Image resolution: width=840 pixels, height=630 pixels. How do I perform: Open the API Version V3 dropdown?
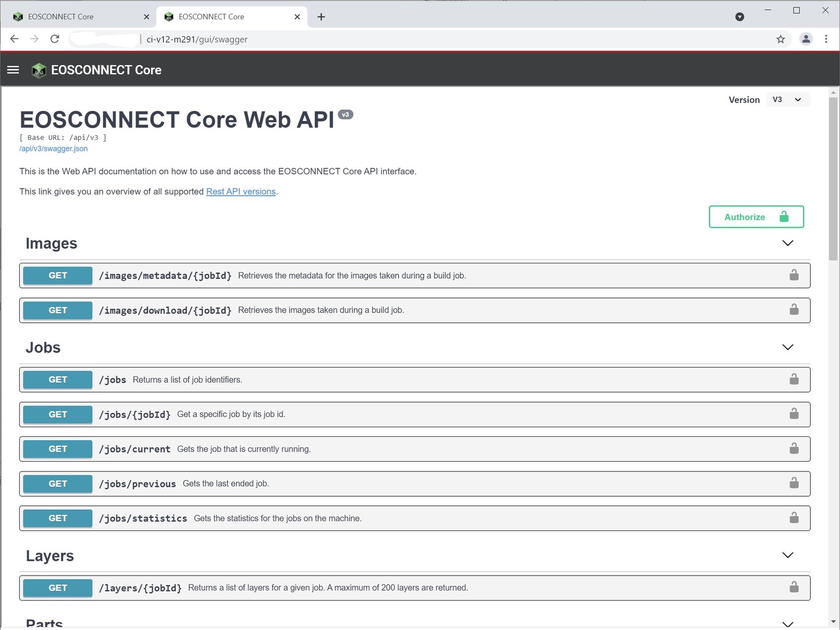pos(787,100)
